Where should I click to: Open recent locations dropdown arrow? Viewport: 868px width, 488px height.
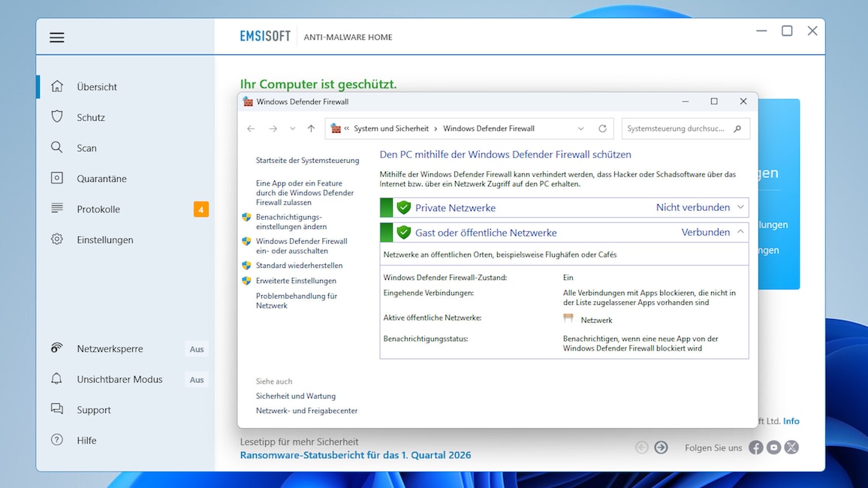coord(292,128)
